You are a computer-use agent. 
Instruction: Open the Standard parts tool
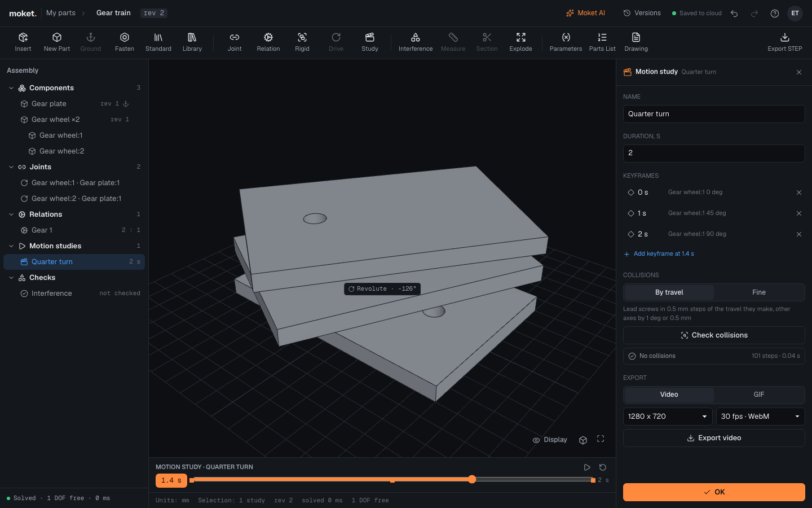click(158, 42)
